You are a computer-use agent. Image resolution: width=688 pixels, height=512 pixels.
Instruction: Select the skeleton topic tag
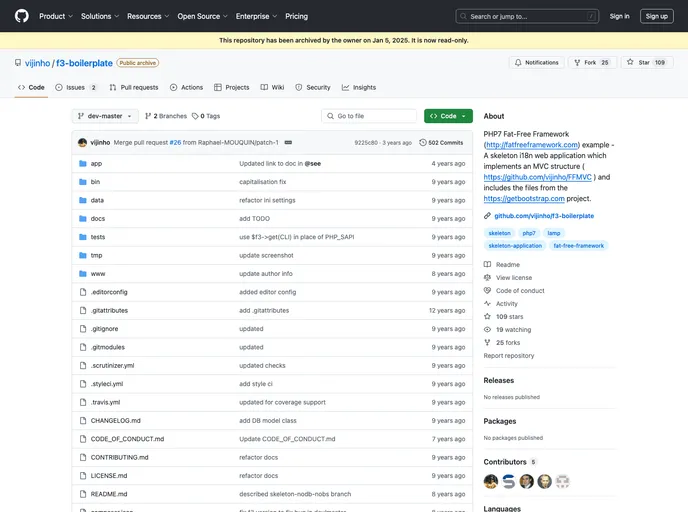click(x=499, y=233)
